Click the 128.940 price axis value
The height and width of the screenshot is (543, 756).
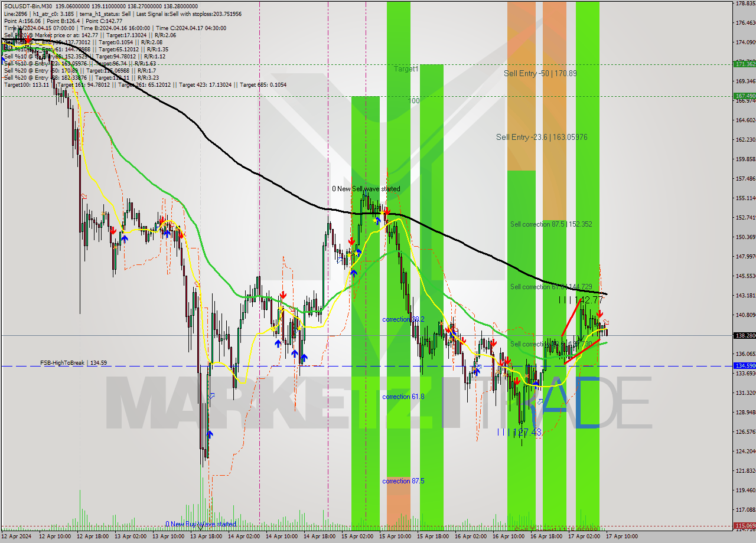click(x=746, y=413)
